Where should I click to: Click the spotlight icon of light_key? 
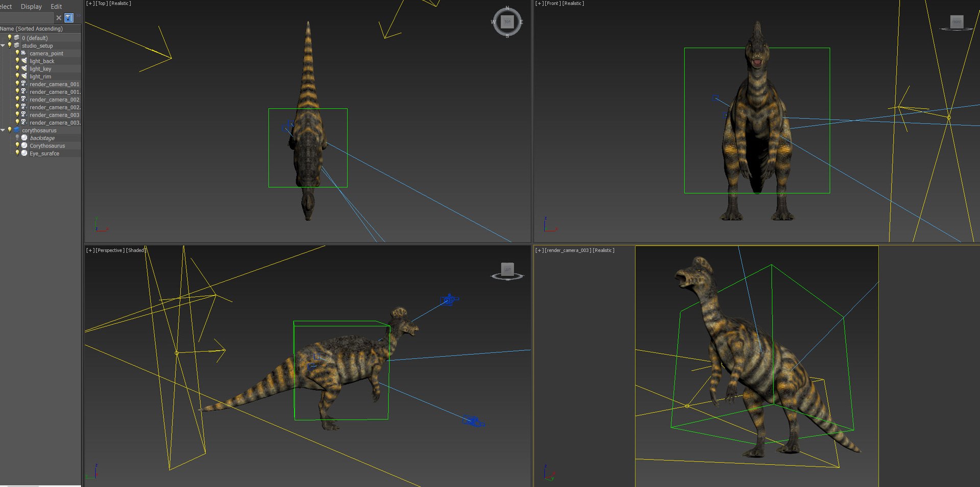(x=24, y=68)
